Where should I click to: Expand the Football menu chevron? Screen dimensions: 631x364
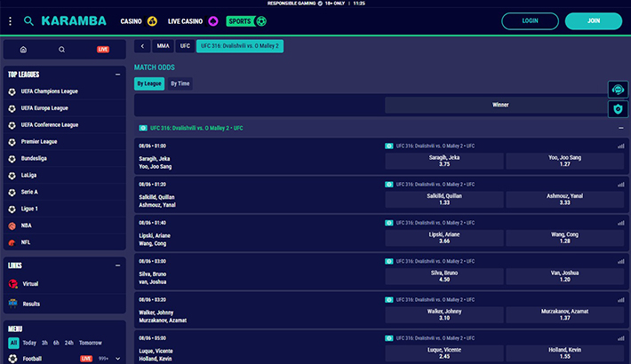point(117,359)
